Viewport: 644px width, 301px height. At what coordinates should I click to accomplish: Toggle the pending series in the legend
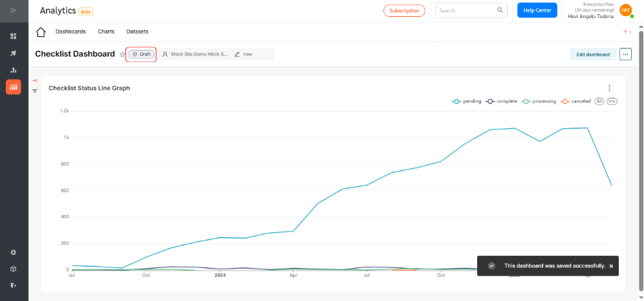[466, 102]
